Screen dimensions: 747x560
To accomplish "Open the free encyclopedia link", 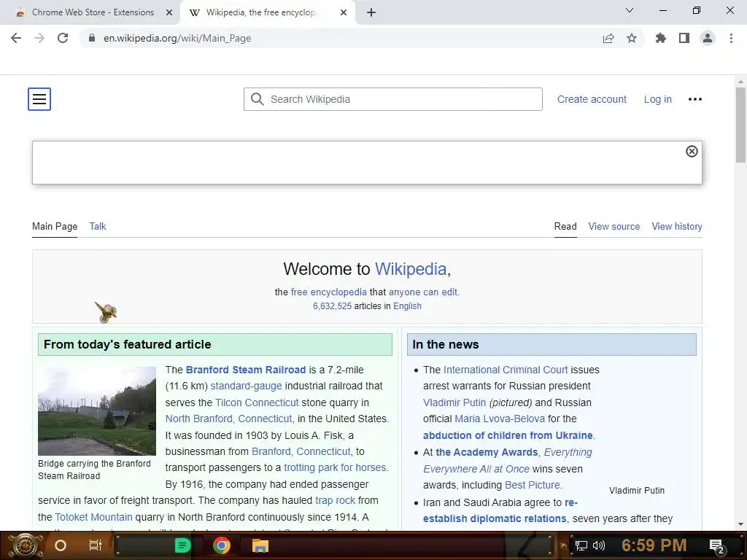I will coord(329,292).
